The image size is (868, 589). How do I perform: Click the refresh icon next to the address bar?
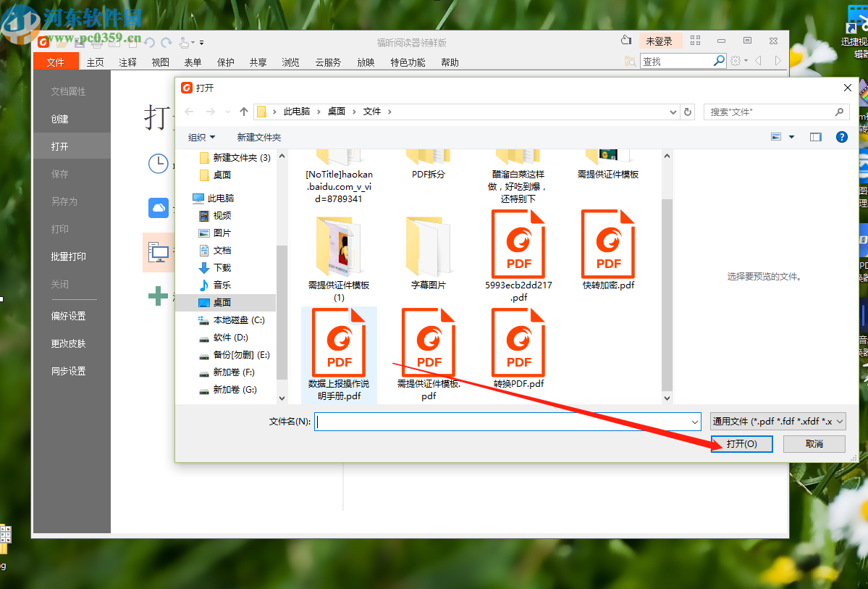coord(687,112)
